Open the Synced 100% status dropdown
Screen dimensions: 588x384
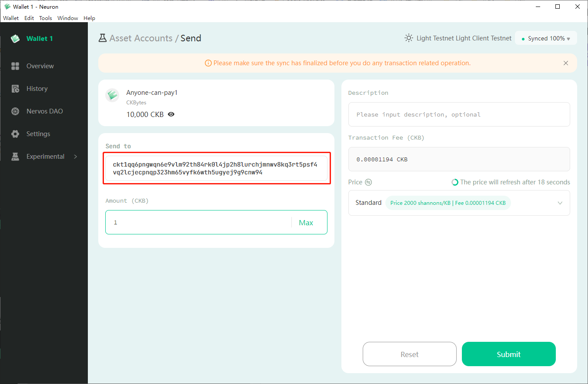(x=546, y=38)
